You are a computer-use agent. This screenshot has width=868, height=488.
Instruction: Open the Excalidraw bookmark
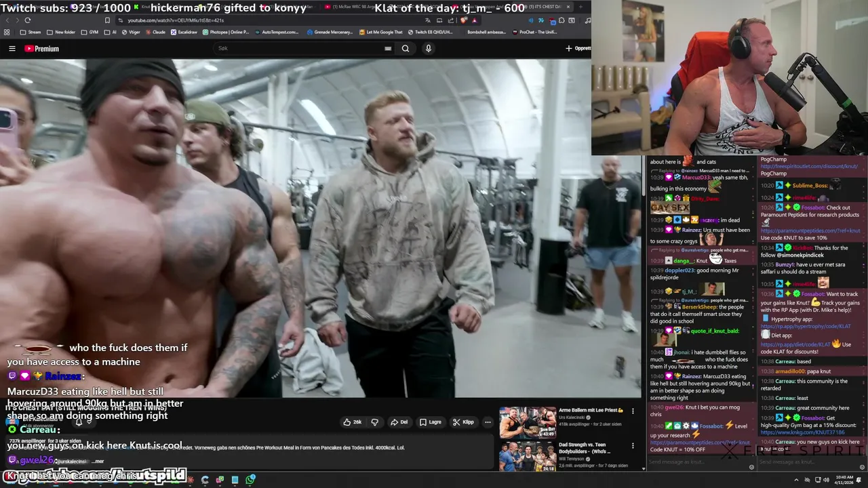point(184,32)
